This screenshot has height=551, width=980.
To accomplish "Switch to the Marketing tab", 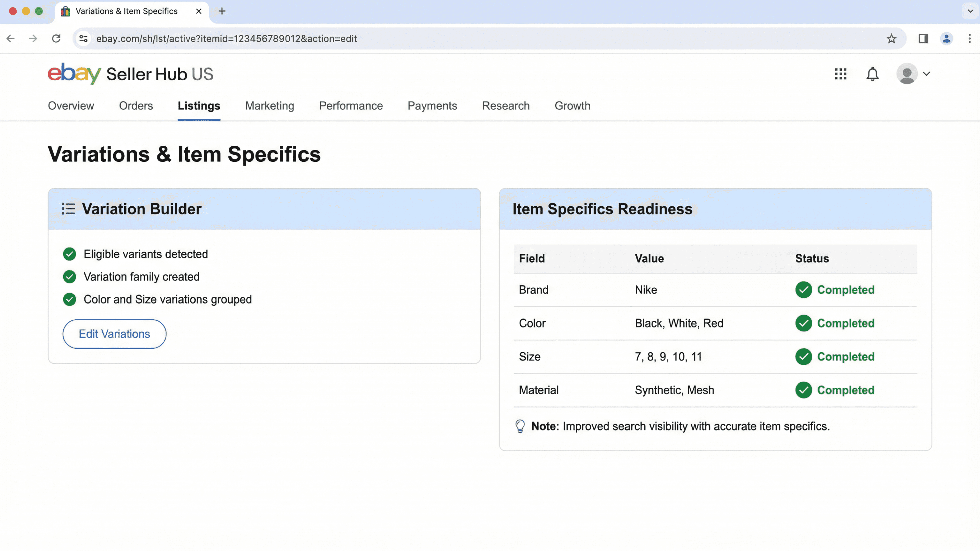I will pos(269,106).
